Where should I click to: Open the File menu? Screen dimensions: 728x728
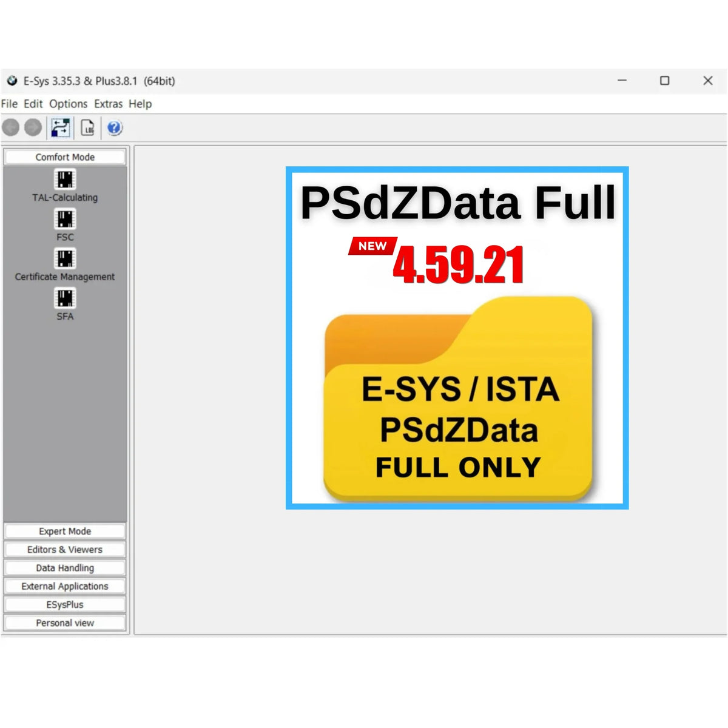point(9,104)
